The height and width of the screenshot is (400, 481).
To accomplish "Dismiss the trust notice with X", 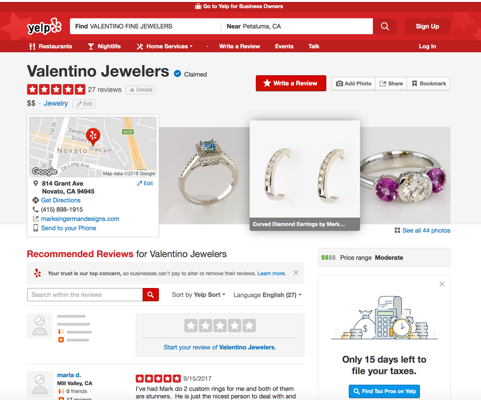I will (296, 273).
